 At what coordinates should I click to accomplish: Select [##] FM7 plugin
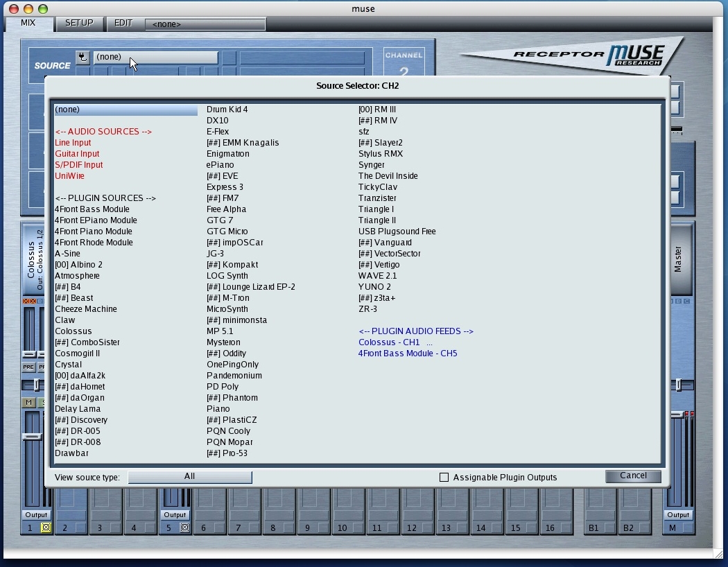(x=223, y=198)
